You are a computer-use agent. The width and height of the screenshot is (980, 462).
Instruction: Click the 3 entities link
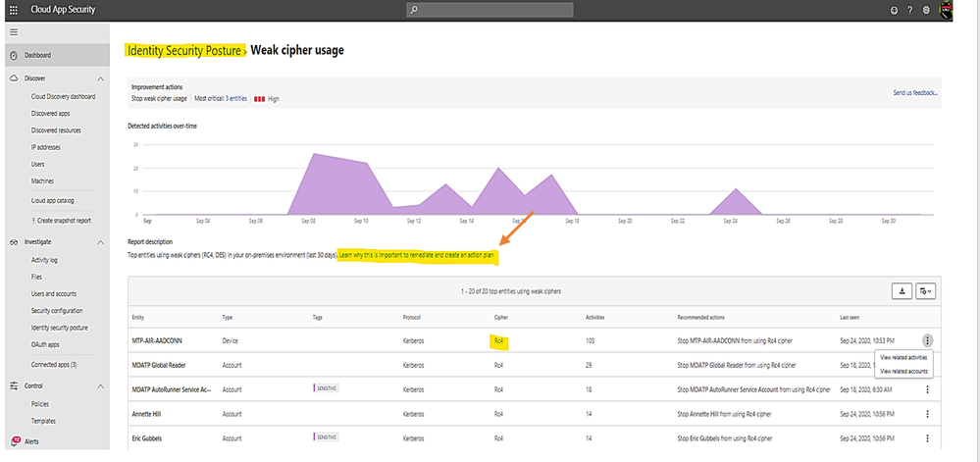[x=236, y=99]
